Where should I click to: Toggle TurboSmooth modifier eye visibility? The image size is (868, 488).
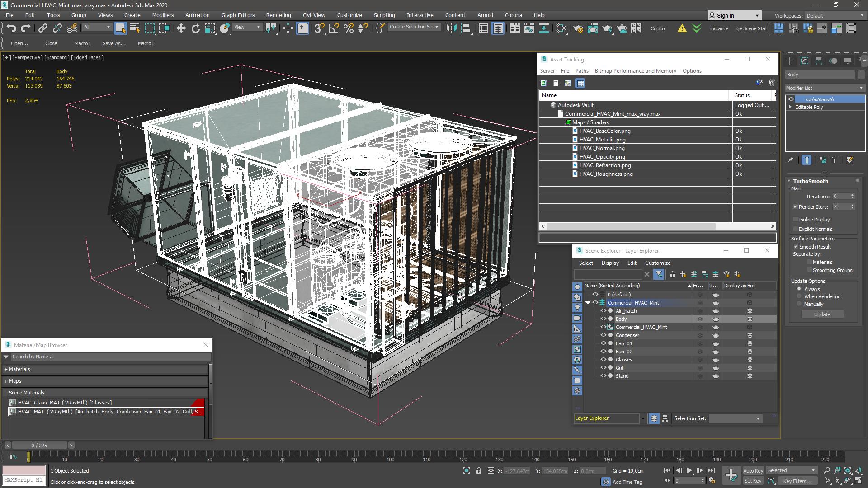791,99
